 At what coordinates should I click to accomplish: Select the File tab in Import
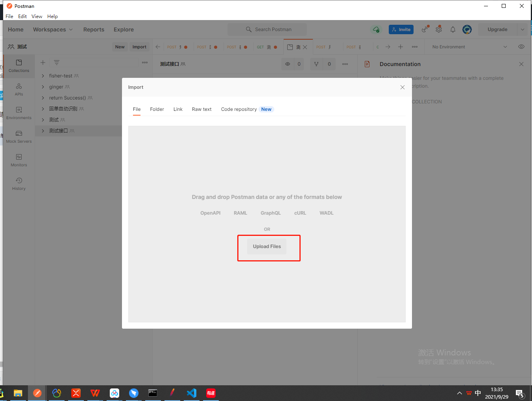137,109
